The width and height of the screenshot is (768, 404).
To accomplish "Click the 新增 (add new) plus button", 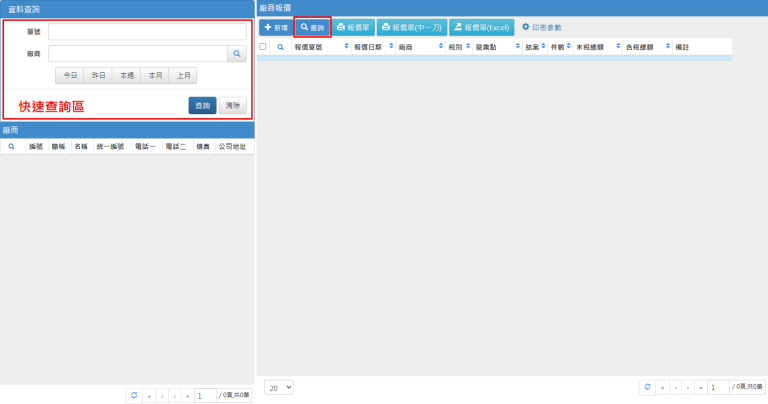I will click(x=275, y=28).
